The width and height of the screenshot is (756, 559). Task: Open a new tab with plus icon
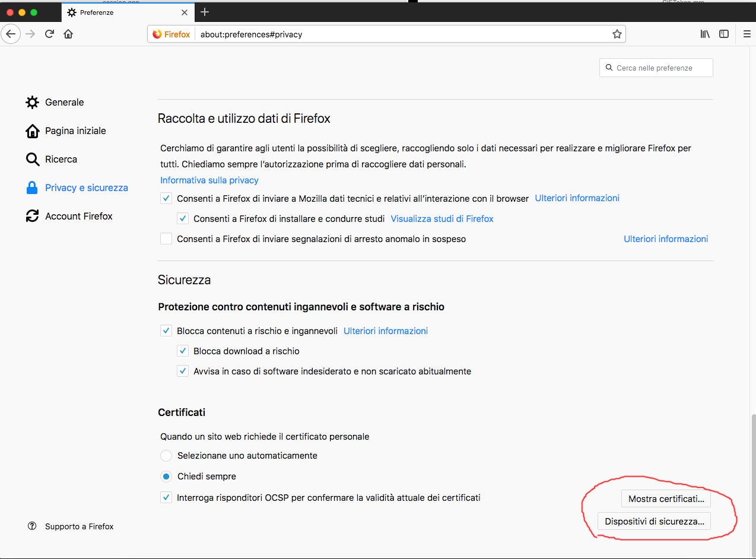click(x=205, y=12)
